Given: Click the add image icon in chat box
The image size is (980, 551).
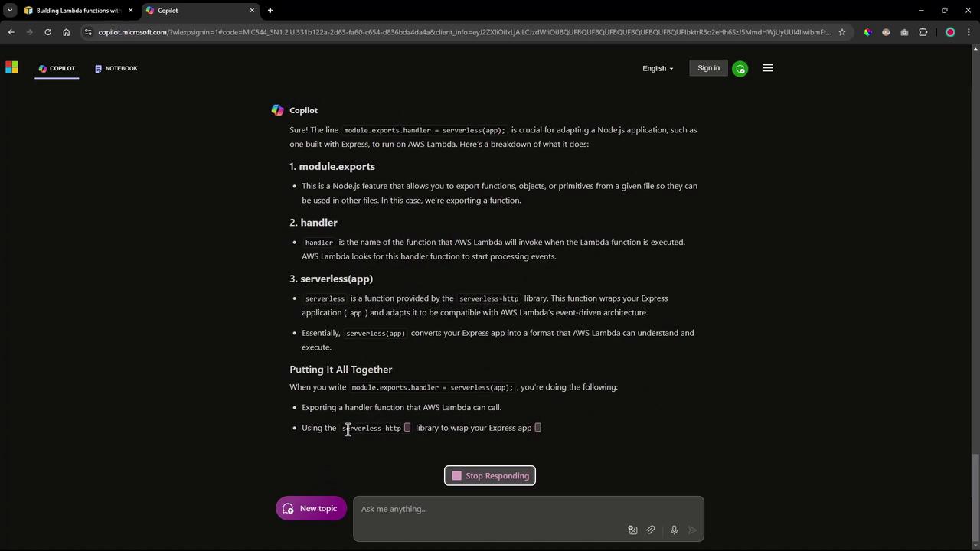Looking at the screenshot, I should pos(632,530).
